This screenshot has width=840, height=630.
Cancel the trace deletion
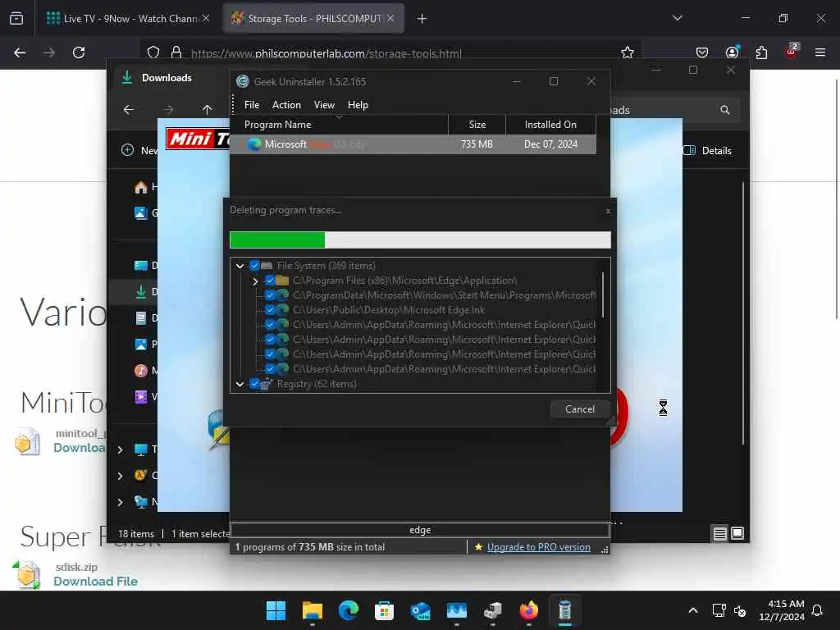(x=580, y=409)
